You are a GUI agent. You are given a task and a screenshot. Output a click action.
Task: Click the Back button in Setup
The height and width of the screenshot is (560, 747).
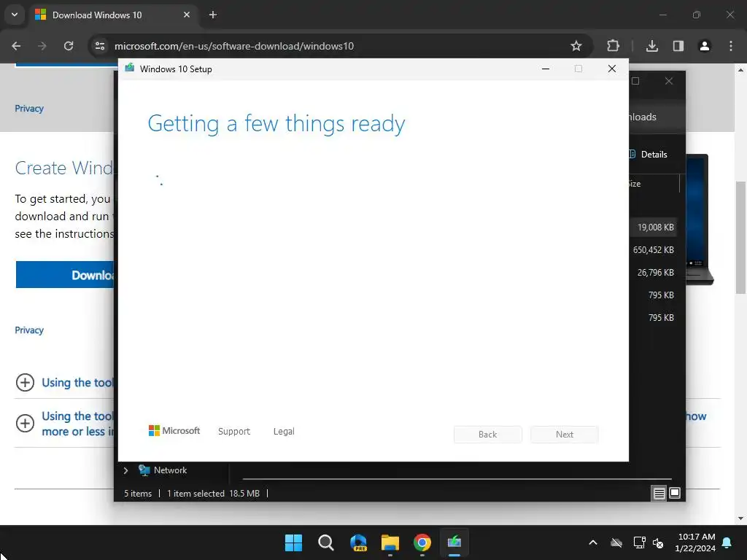coord(488,435)
